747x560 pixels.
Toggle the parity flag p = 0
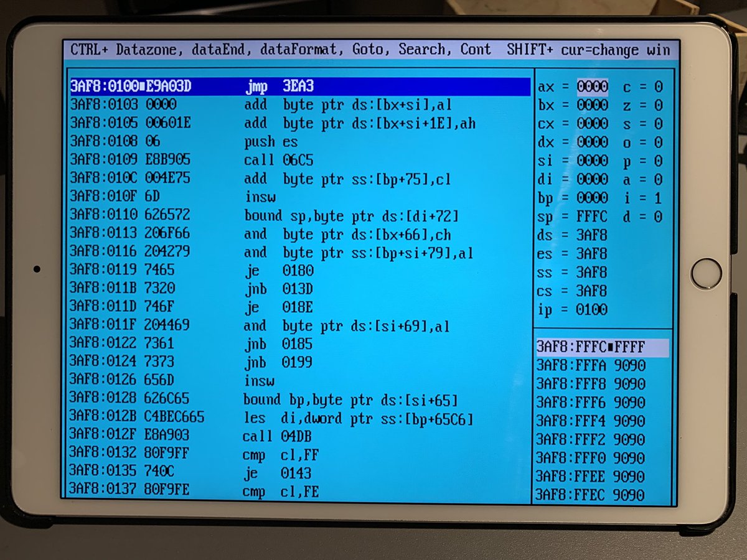coord(644,162)
